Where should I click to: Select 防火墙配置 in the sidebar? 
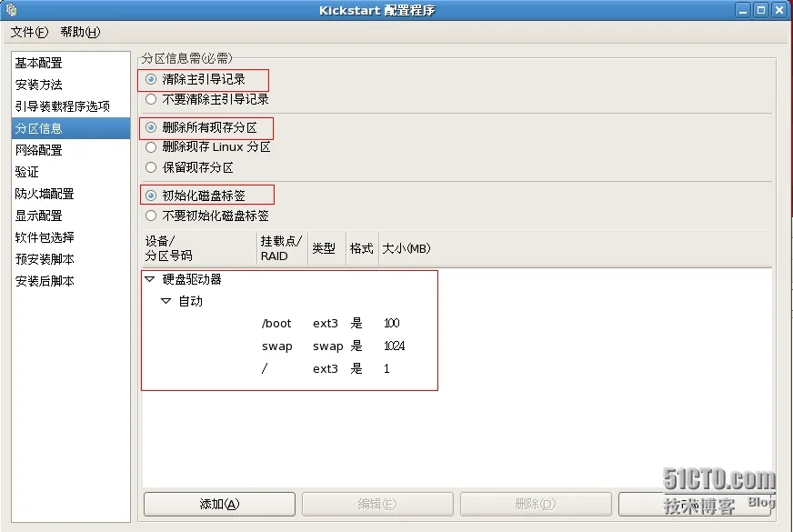coord(71,194)
